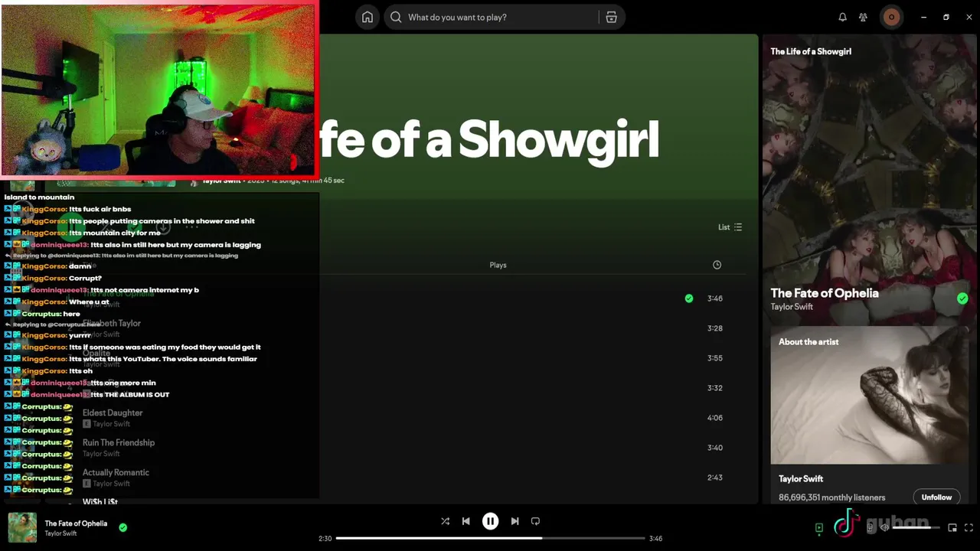Restore the Spotify window size

click(946, 17)
